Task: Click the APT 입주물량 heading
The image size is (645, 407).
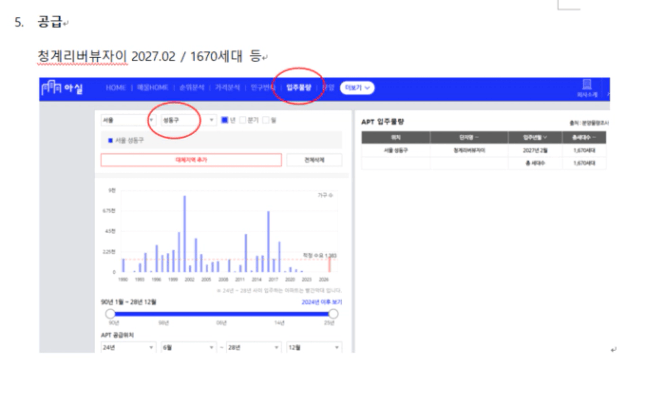Action: click(x=383, y=121)
